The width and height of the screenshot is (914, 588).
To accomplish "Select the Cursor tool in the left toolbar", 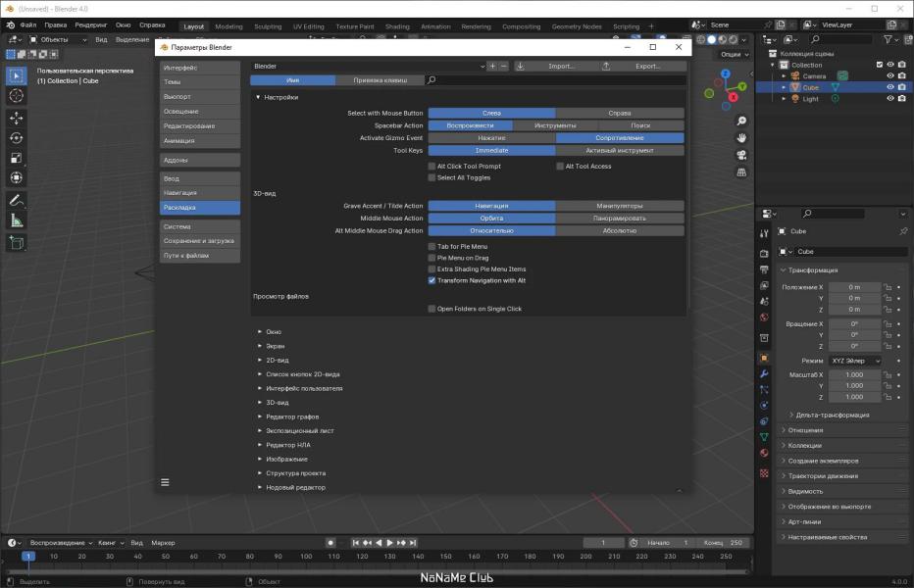I will point(17,96).
